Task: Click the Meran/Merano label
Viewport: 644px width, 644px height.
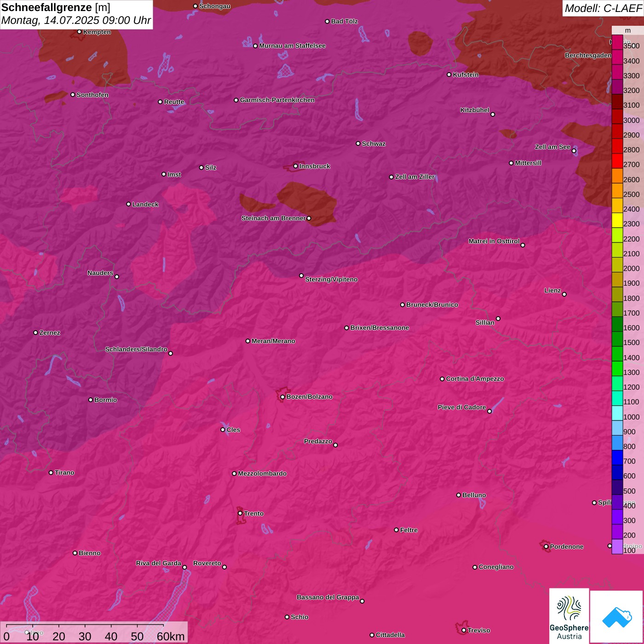Action: click(x=273, y=341)
